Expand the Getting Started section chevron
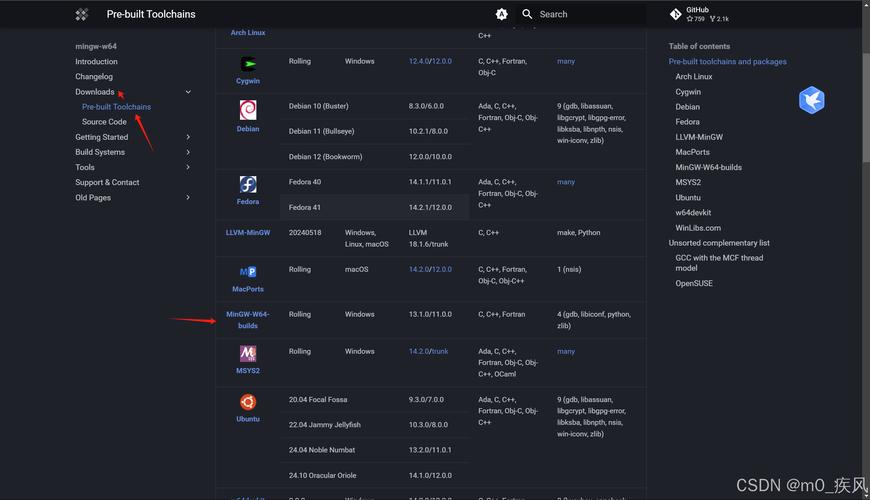Viewport: 870px width, 500px height. pyautogui.click(x=188, y=137)
